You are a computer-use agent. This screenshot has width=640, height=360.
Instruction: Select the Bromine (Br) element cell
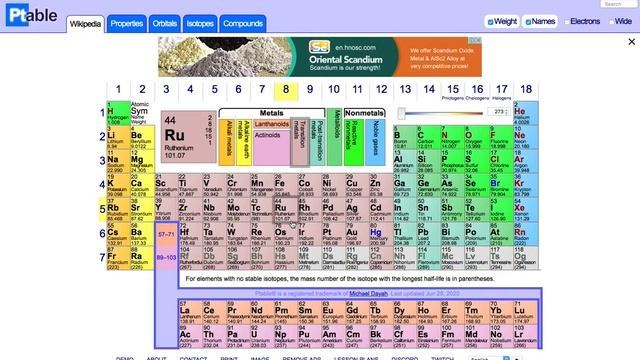[x=502, y=186]
